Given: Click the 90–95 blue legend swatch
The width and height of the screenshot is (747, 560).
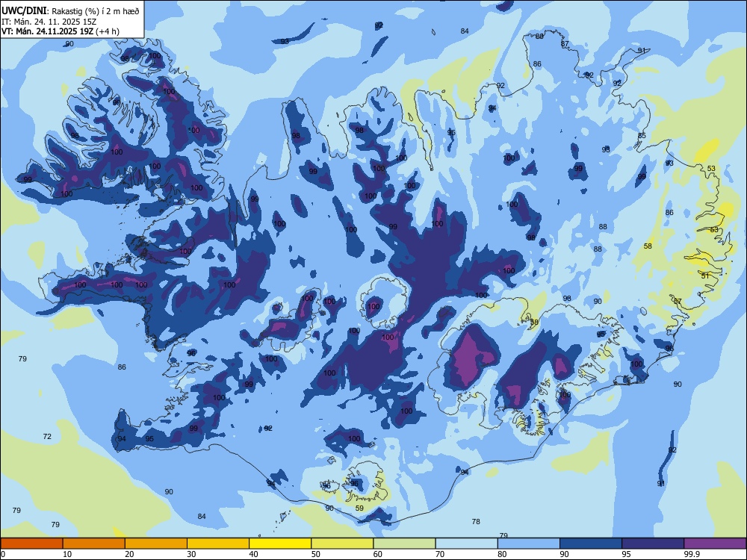Looking at the screenshot, I should click(x=591, y=544).
